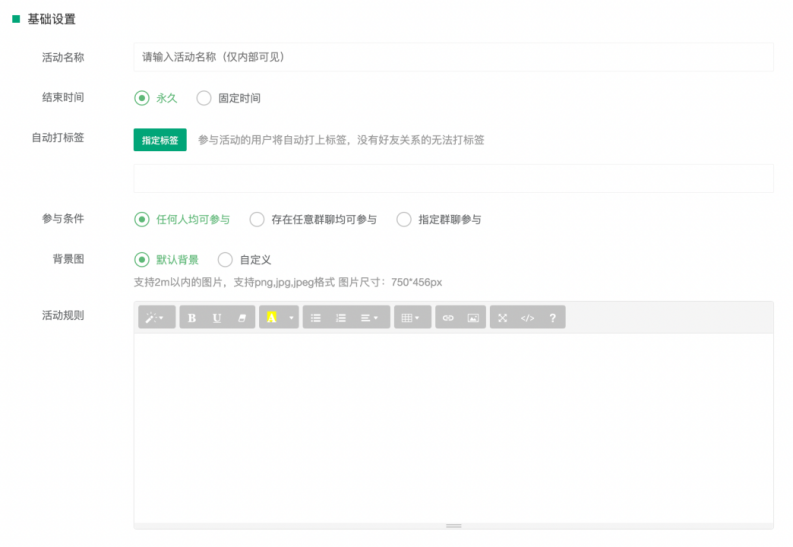Click the 指定标签 button

pos(160,140)
